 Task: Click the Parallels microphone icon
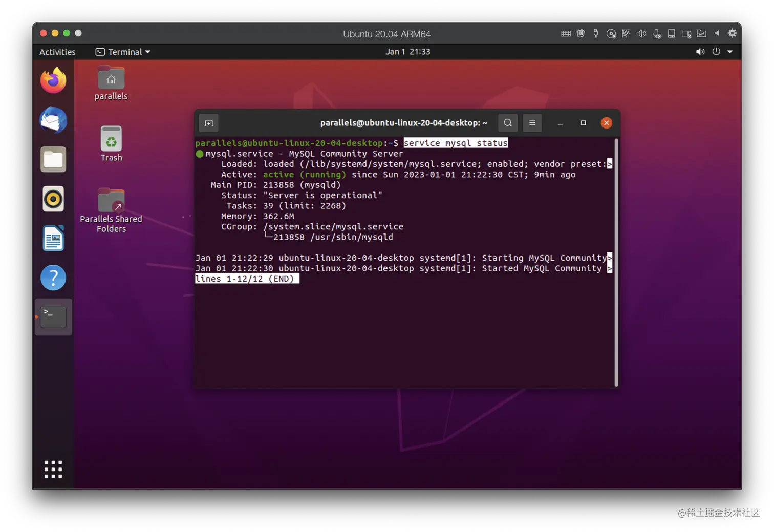point(657,33)
